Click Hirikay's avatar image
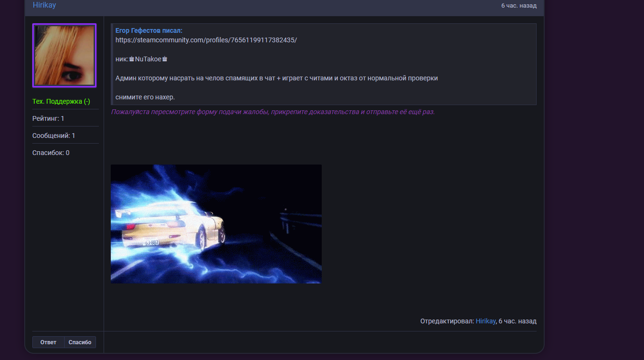The image size is (644, 360). point(64,56)
